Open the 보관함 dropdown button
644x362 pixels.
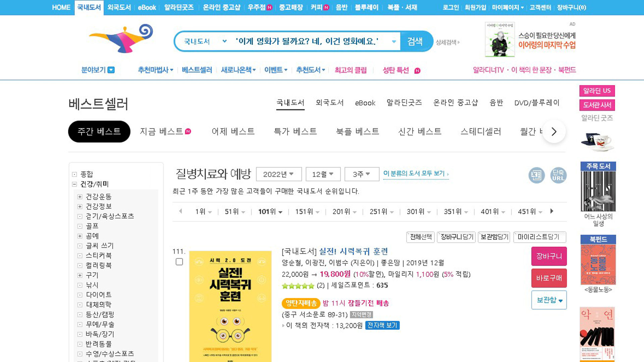click(x=549, y=300)
